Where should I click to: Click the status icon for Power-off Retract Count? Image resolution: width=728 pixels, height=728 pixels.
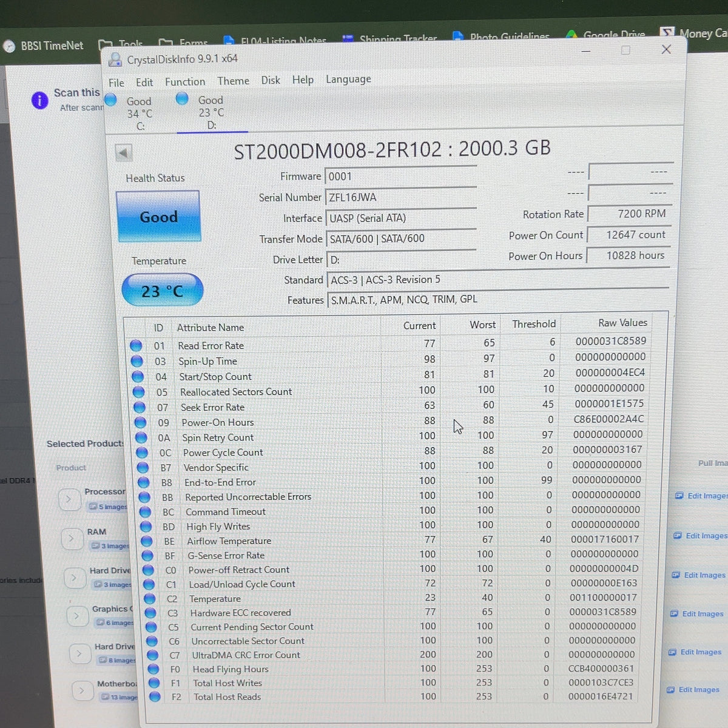pyautogui.click(x=148, y=570)
